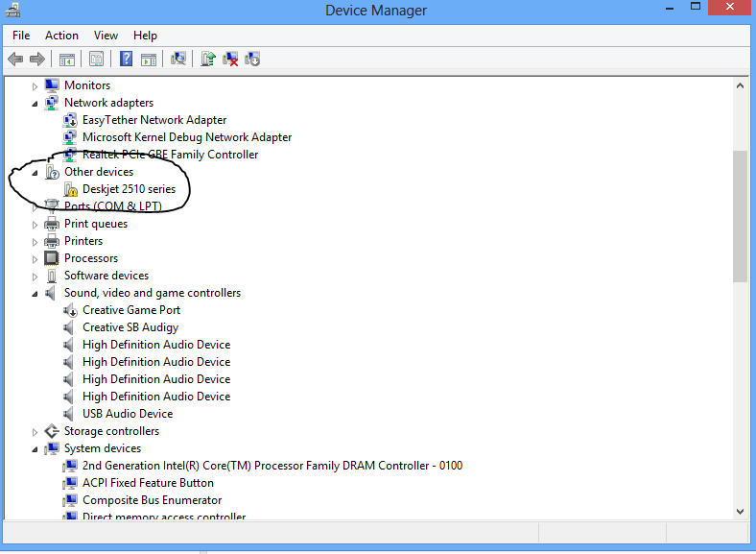Click the Update driver software toolbar icon

[x=208, y=60]
